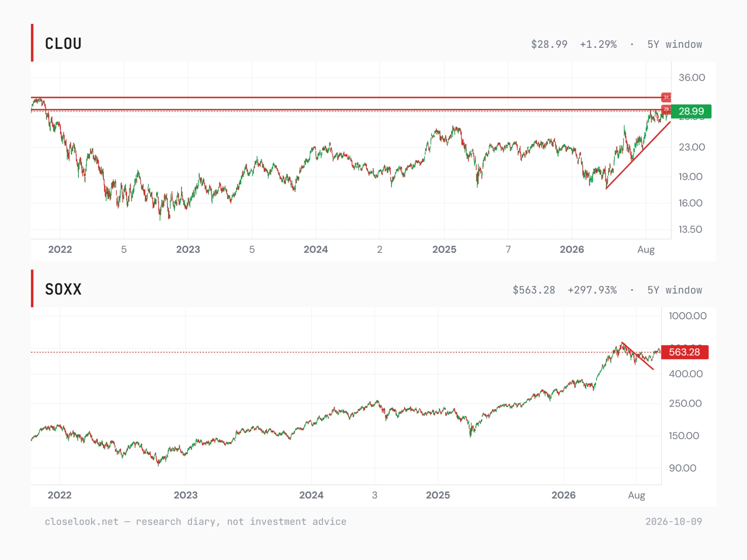Click the 400.00 price axis label

tap(686, 374)
